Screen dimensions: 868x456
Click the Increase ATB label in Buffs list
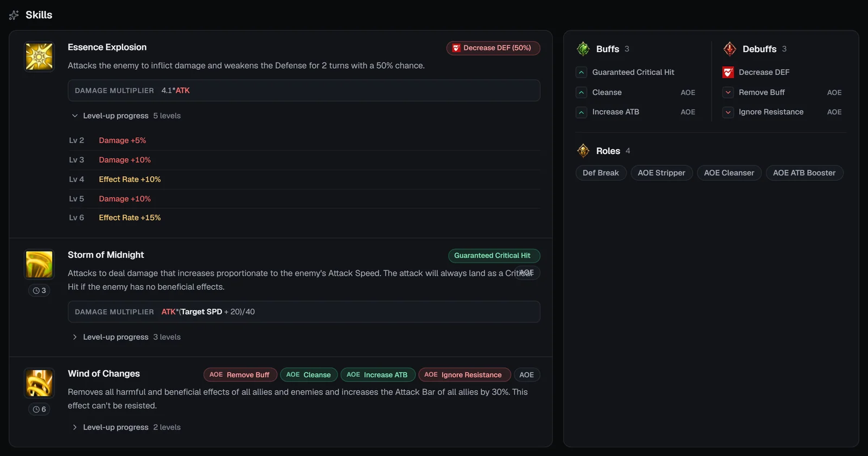click(616, 112)
